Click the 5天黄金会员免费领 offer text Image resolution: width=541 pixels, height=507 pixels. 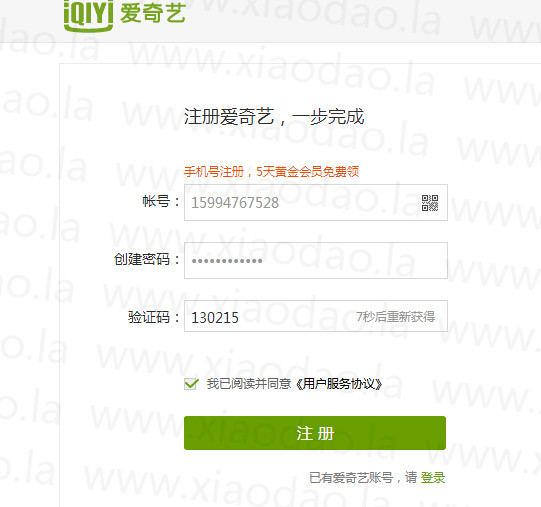tap(308, 172)
